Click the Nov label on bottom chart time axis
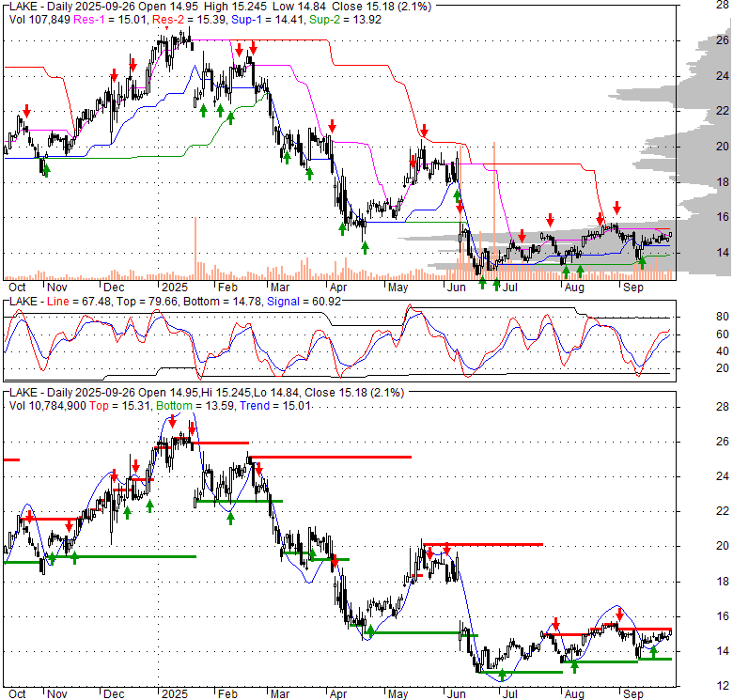Viewport: 733px width, 700px height. pos(57,694)
